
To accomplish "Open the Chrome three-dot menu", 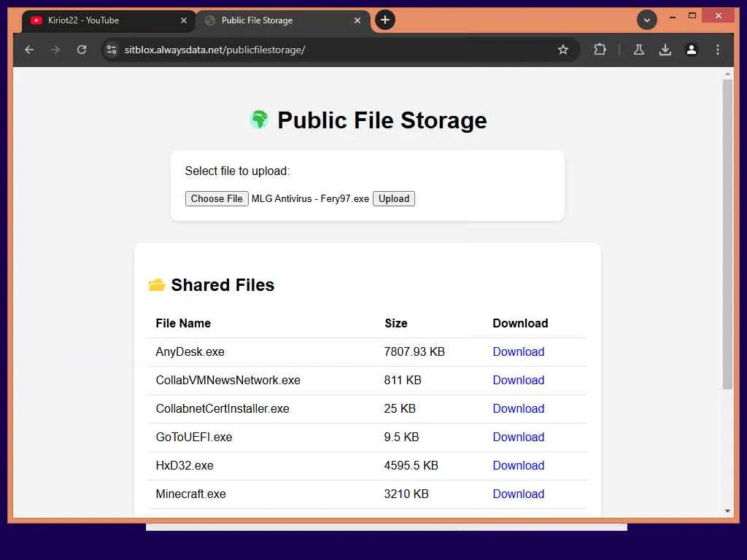I will coord(718,50).
